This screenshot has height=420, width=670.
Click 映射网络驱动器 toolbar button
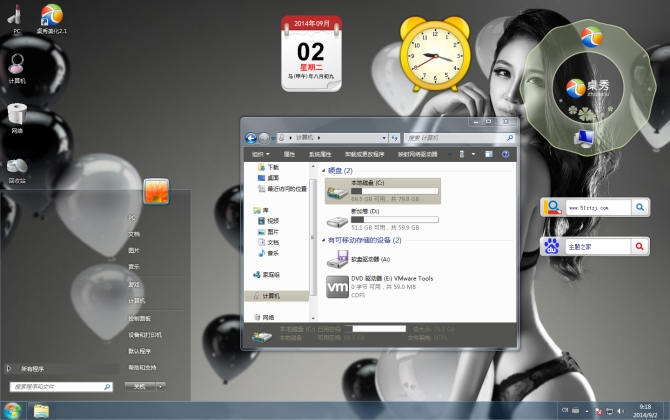click(x=417, y=154)
